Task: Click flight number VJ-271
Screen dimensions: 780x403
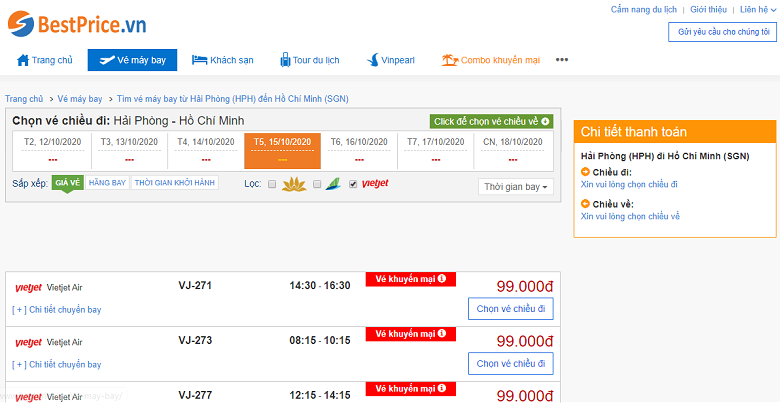Action: click(195, 286)
